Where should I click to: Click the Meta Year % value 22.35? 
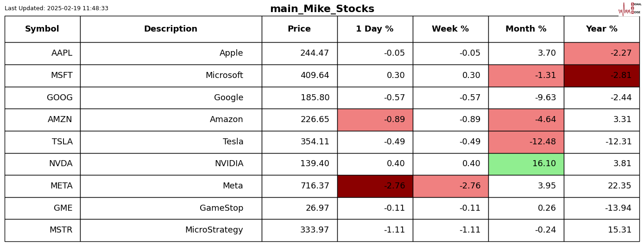(619, 186)
